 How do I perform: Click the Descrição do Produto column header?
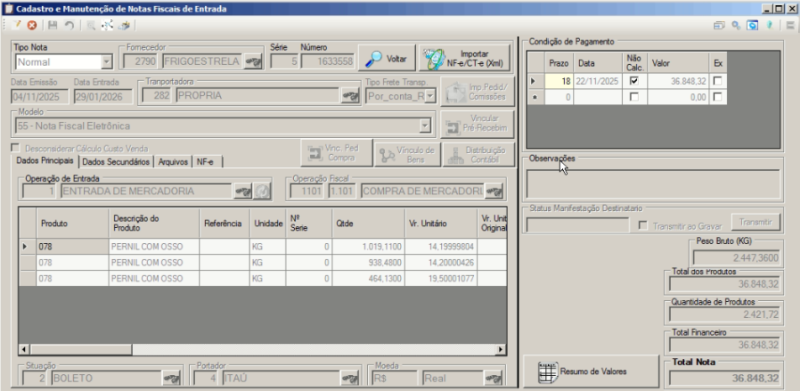click(x=154, y=223)
